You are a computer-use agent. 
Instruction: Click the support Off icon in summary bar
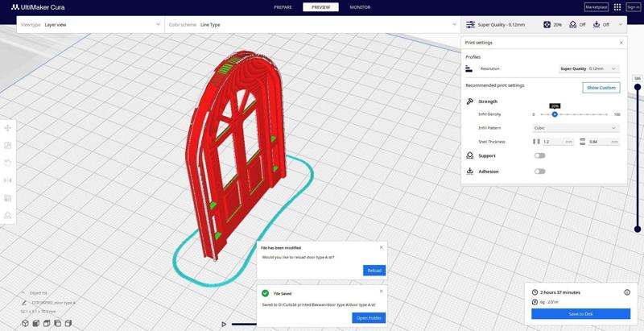572,25
